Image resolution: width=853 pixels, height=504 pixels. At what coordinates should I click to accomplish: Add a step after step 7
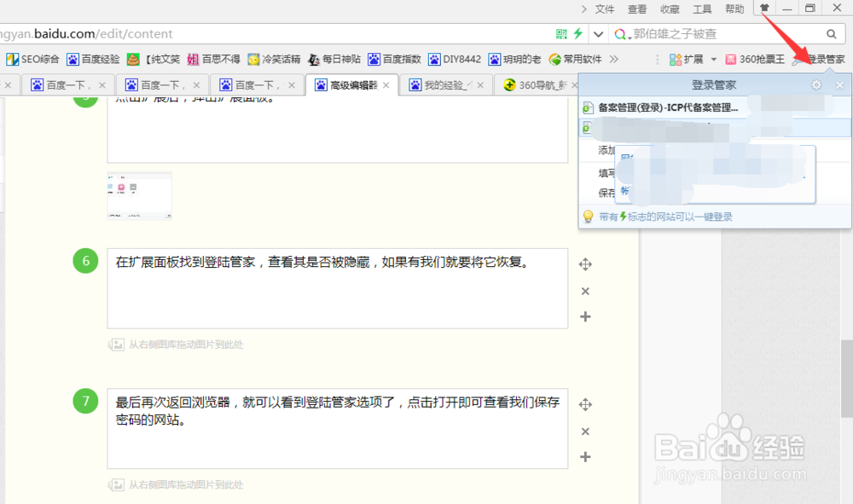(585, 457)
